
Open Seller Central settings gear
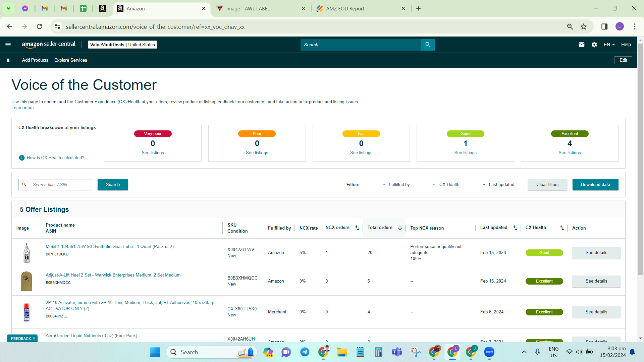click(x=594, y=45)
